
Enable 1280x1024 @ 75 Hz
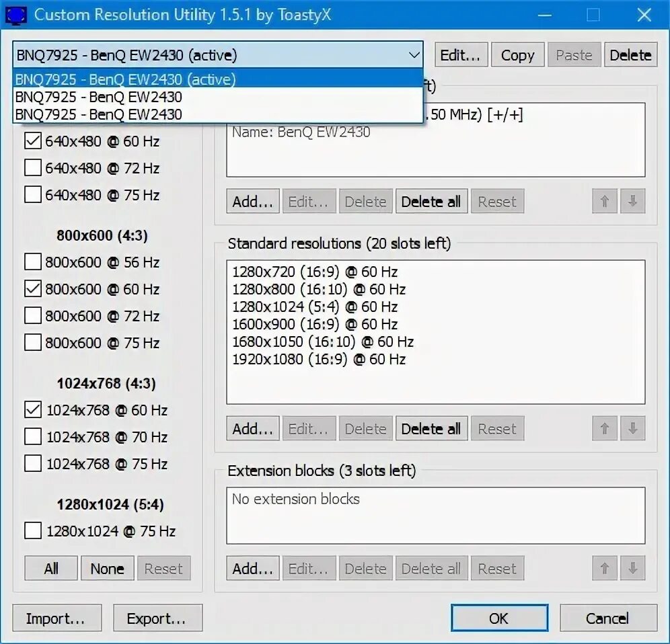33,531
